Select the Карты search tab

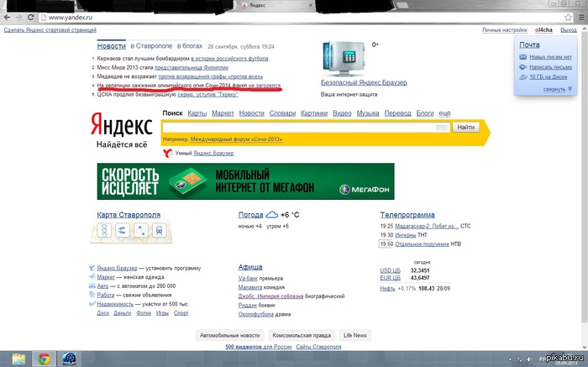tap(197, 113)
